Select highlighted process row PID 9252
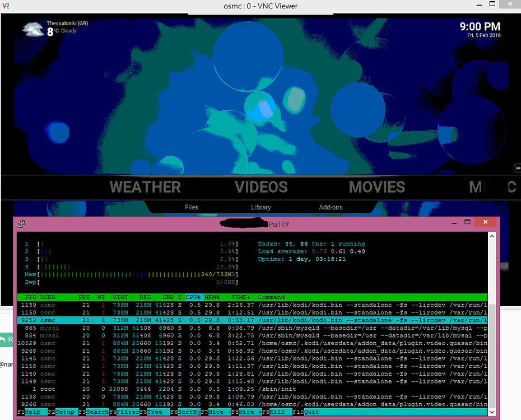Image resolution: width=521 pixels, height=420 pixels. tap(252, 320)
